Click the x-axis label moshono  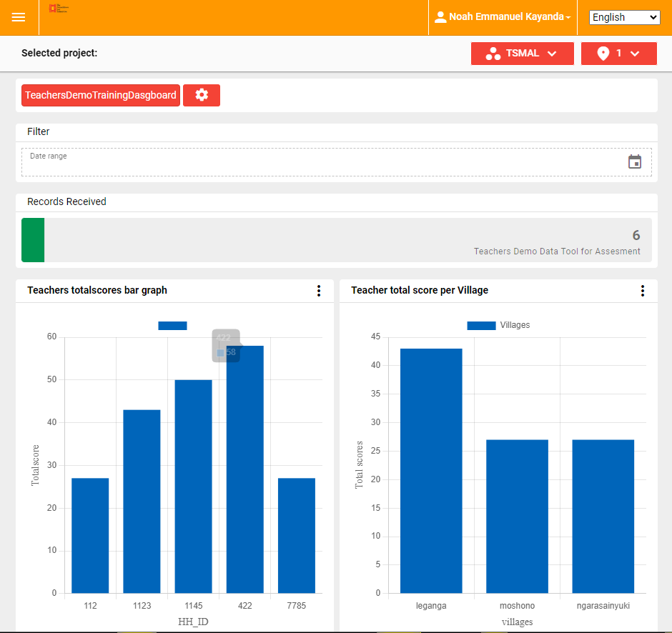(x=518, y=606)
